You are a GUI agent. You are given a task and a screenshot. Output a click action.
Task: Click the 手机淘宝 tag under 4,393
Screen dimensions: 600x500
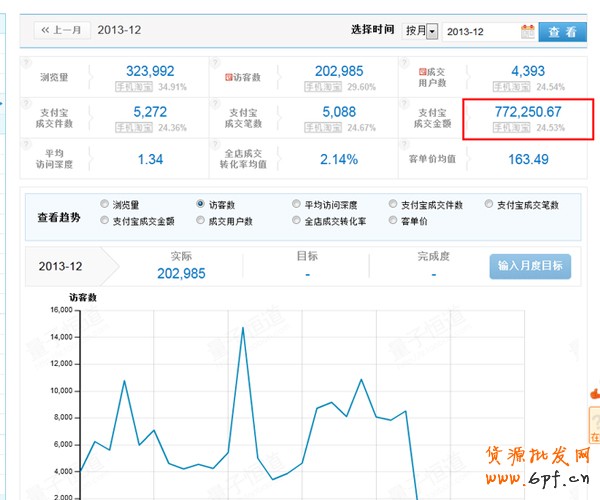coord(512,87)
